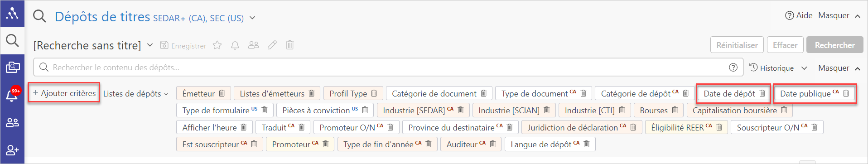
Task: Delete the Émetteur criterion trash icon
Action: (222, 93)
